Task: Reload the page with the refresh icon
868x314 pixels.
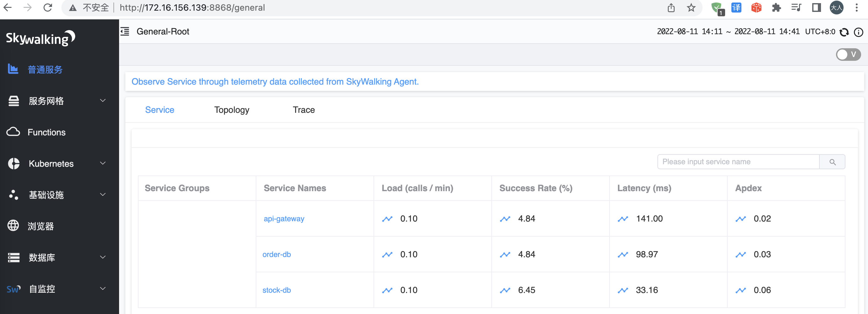Action: 48,8
